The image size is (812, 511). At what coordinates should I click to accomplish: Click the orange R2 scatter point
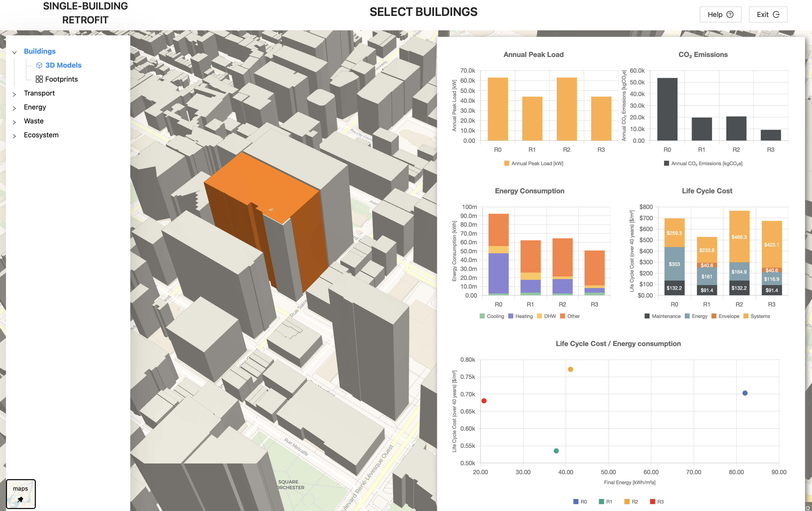570,369
